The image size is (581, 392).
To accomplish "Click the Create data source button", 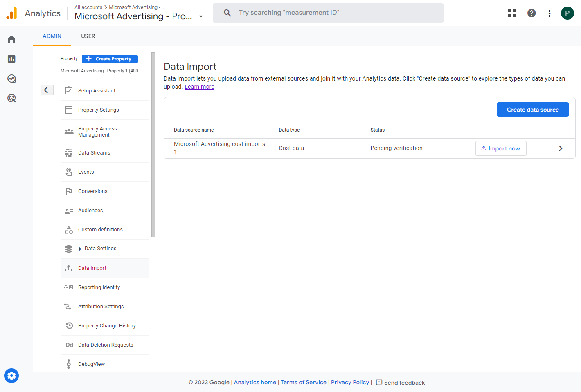I will [x=532, y=110].
